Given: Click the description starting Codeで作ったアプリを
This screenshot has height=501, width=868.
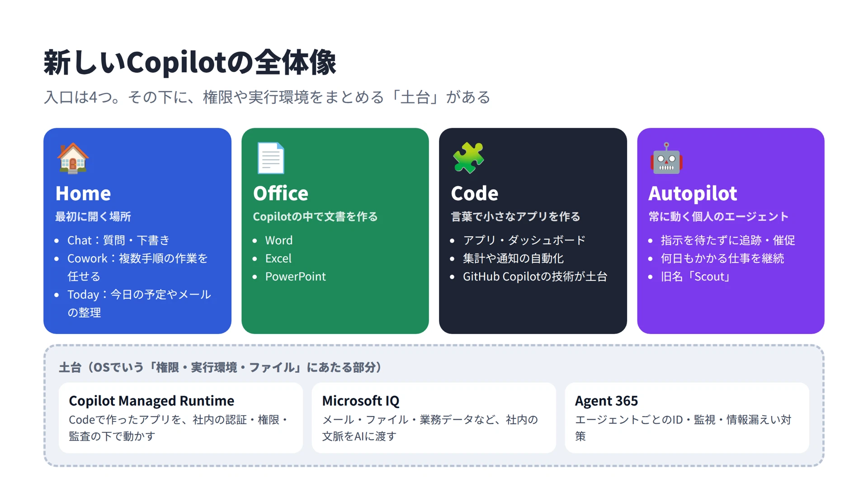Looking at the screenshot, I should pyautogui.click(x=179, y=428).
